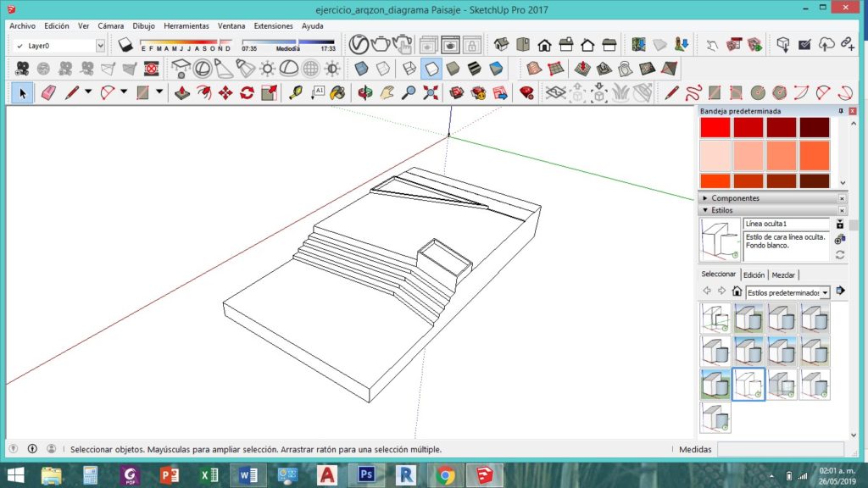This screenshot has height=488, width=868.
Task: Enable Monochrome face style
Action: coord(496,69)
